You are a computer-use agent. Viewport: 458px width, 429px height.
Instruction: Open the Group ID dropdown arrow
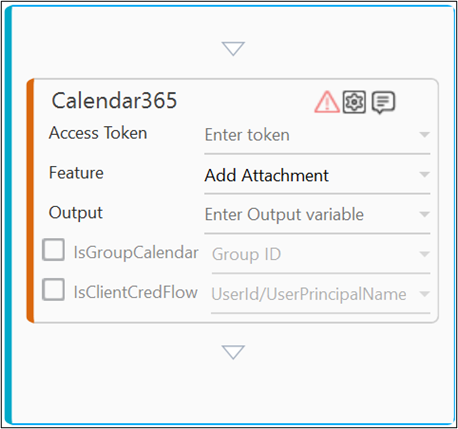(424, 254)
